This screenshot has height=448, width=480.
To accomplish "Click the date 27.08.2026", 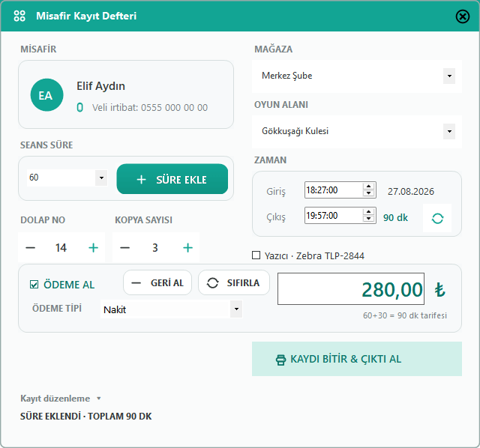I will 411,192.
